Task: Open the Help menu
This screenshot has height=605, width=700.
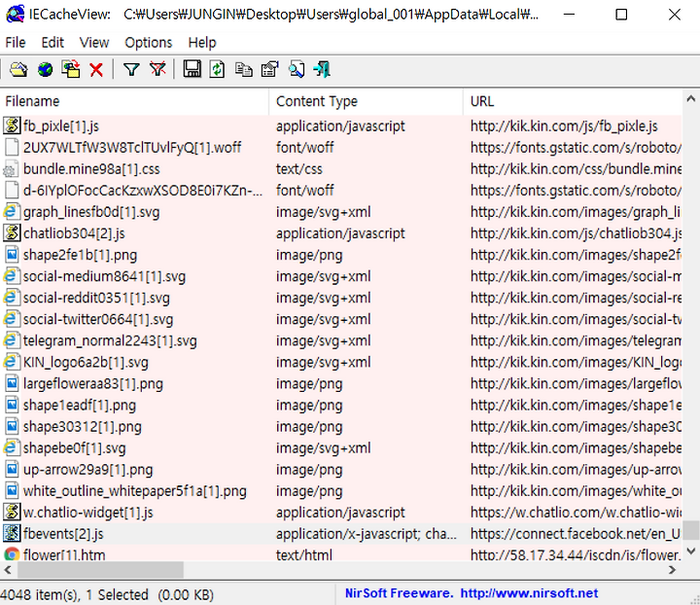Action: (x=202, y=43)
